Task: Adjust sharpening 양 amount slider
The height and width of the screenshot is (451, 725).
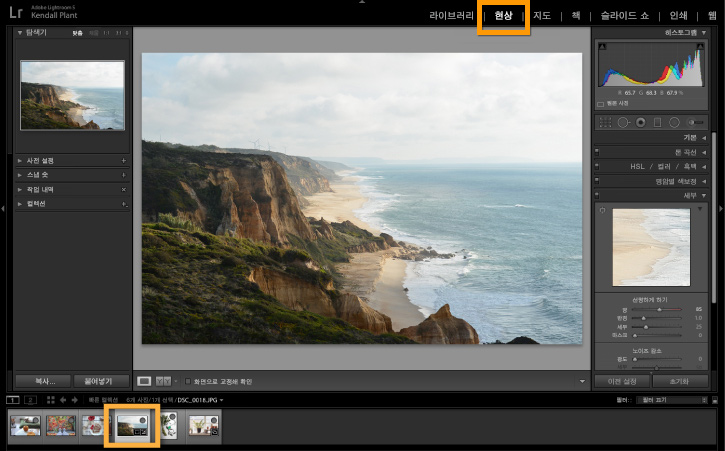Action: [657, 309]
